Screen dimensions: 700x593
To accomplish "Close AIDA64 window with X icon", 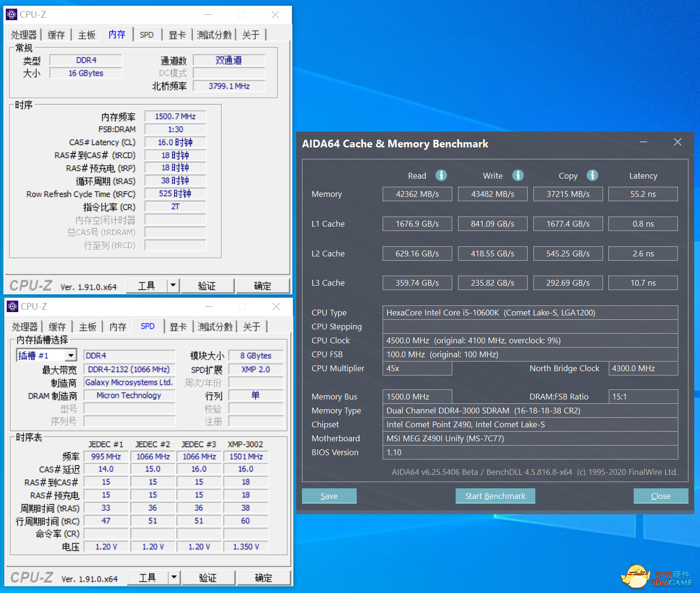I will click(x=678, y=142).
